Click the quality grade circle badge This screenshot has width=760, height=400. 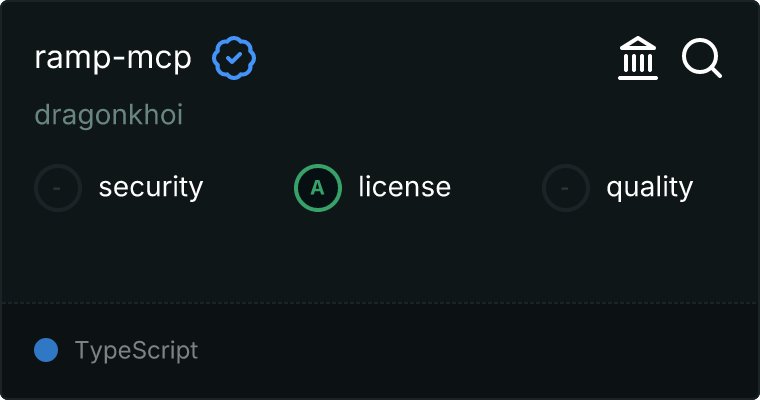pyautogui.click(x=566, y=187)
